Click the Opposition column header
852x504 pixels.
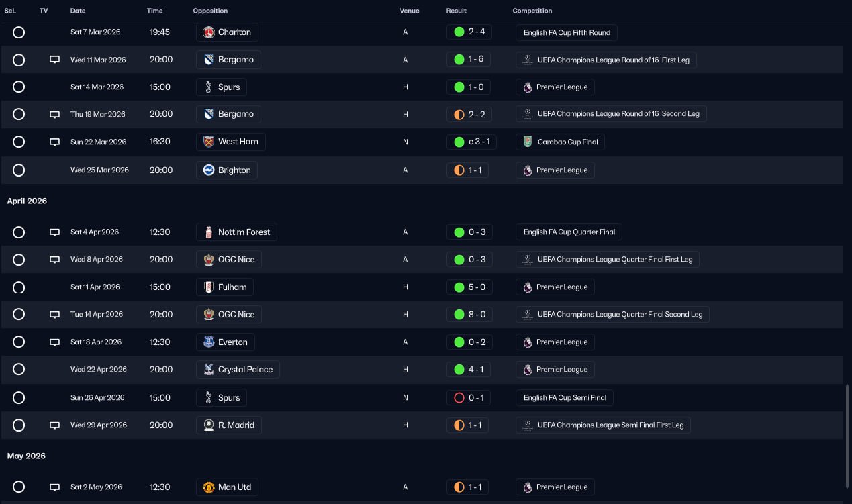click(210, 11)
